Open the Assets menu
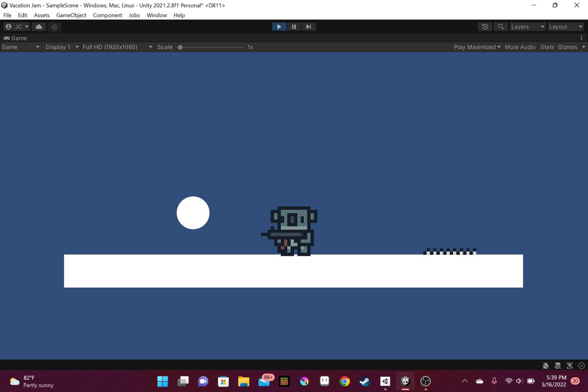Image resolution: width=588 pixels, height=392 pixels. point(42,15)
